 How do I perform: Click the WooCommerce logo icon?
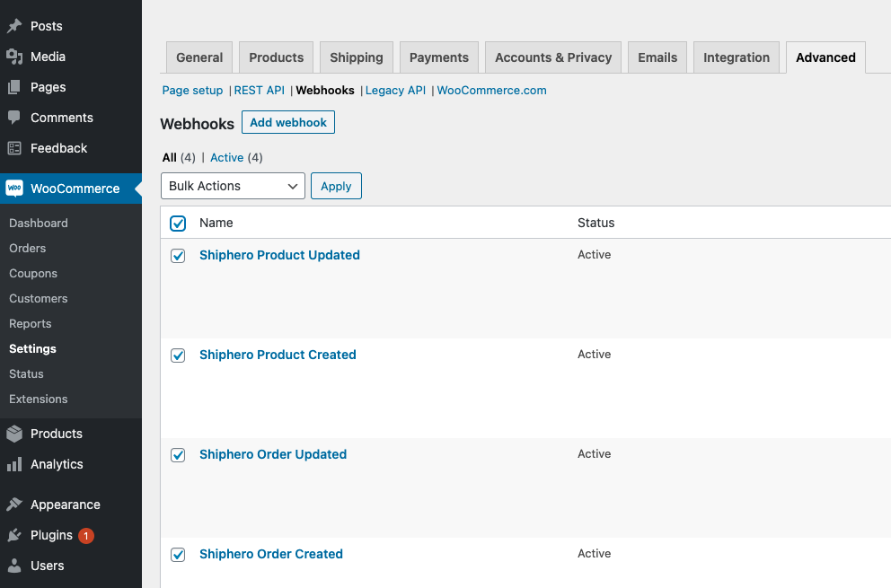point(14,189)
